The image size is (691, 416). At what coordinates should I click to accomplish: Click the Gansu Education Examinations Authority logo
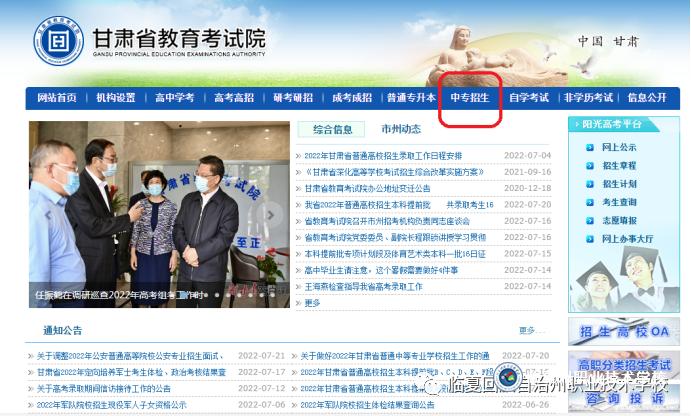tap(59, 41)
